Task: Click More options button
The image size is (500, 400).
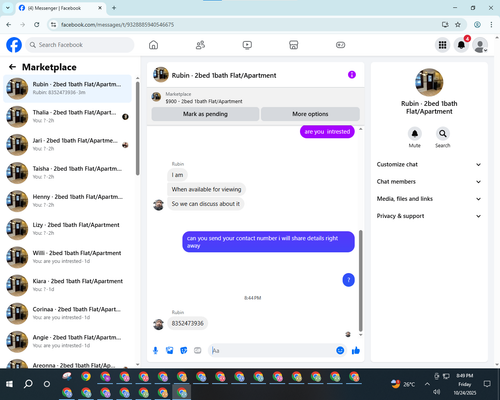Action: click(310, 114)
